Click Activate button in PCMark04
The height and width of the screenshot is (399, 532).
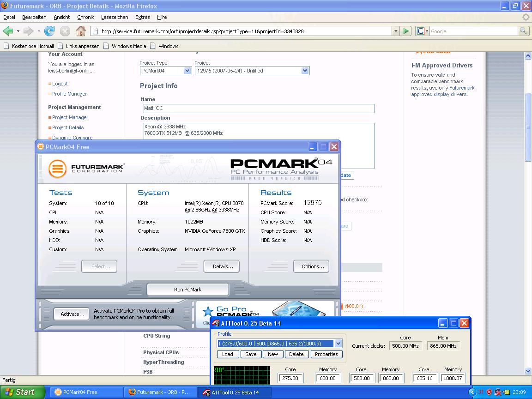point(72,314)
